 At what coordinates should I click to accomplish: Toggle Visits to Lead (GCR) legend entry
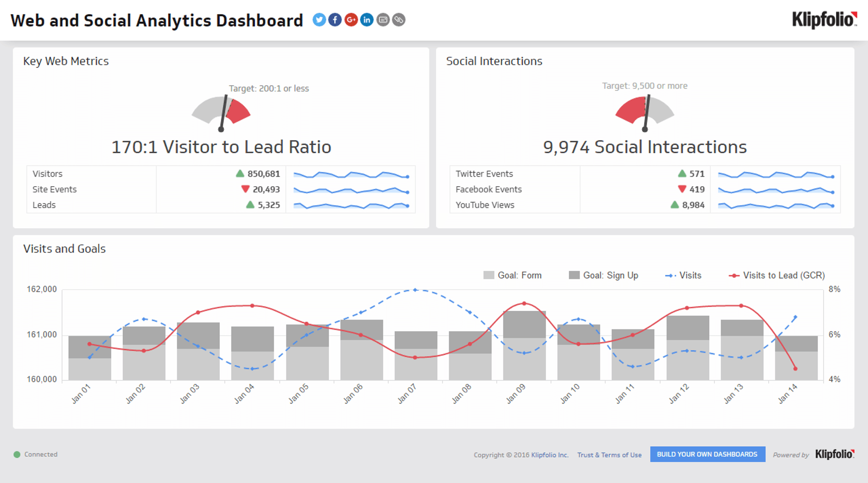777,275
